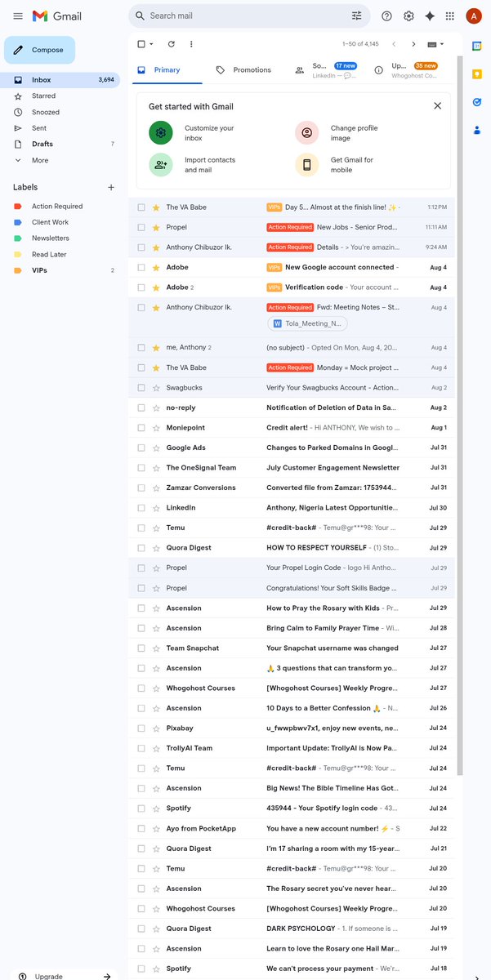
Task: Open the Support help icon
Action: (x=386, y=16)
